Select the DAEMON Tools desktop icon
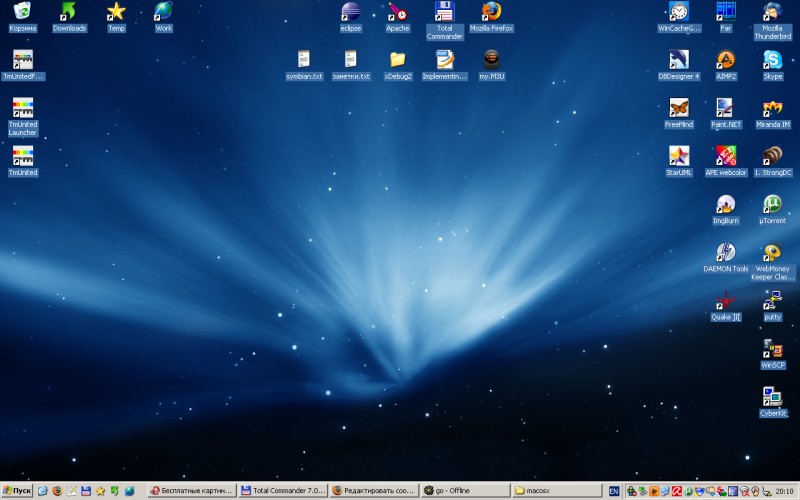 (726, 252)
